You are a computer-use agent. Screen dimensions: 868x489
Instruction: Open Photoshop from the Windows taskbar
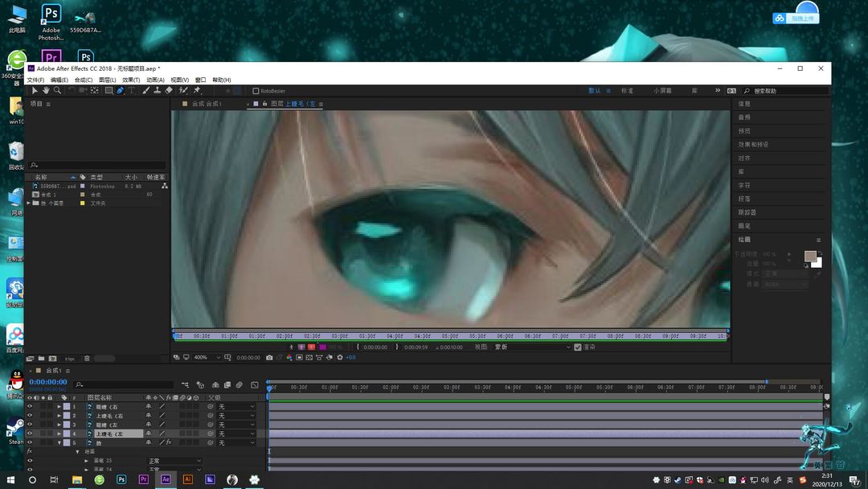coord(121,479)
